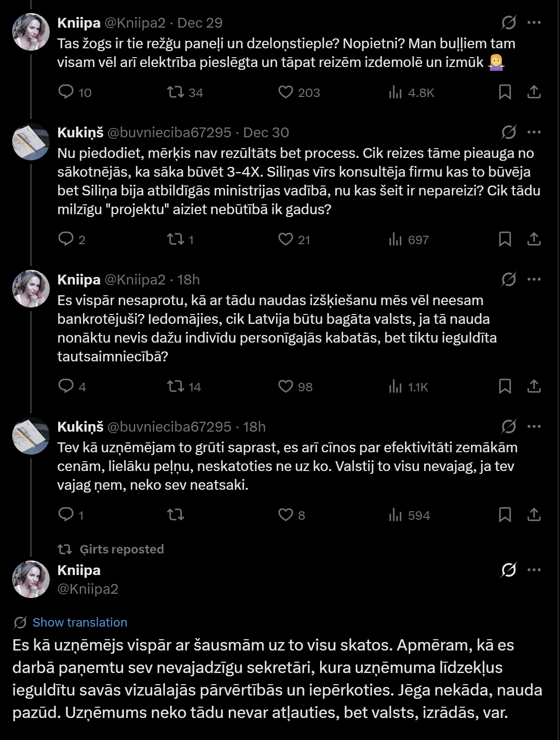Open Kniipa's profile avatar on the main post

pyautogui.click(x=31, y=579)
